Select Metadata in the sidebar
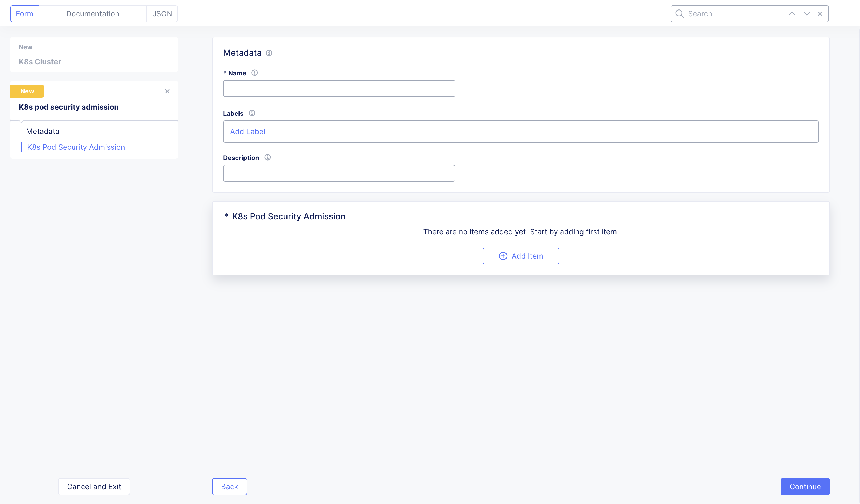The width and height of the screenshot is (860, 504). pyautogui.click(x=43, y=131)
